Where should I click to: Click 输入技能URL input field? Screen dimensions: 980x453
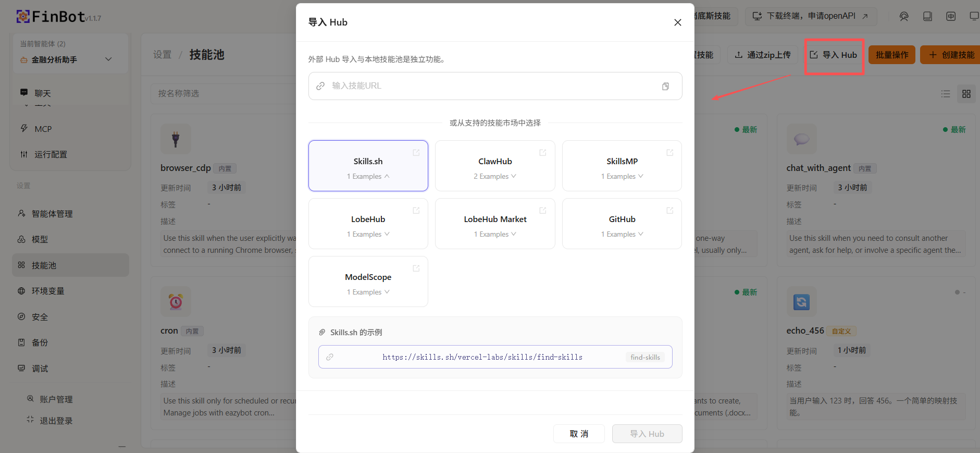tap(495, 86)
